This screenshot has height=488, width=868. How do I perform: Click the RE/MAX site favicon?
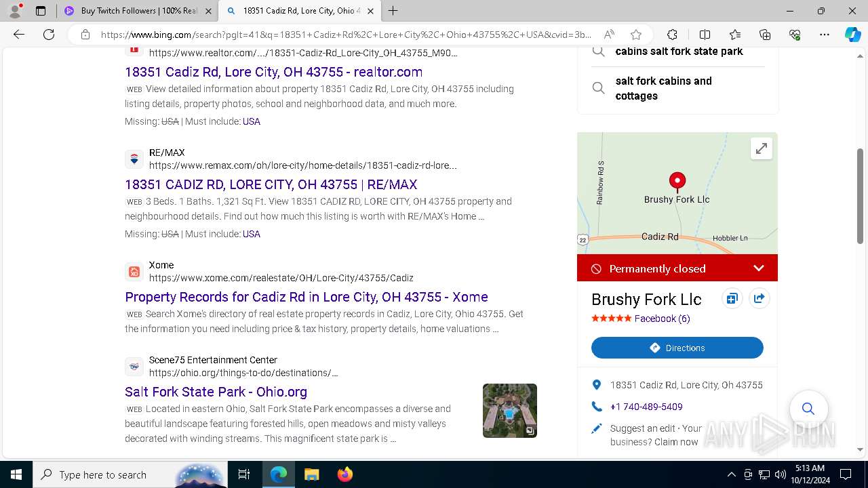[134, 159]
